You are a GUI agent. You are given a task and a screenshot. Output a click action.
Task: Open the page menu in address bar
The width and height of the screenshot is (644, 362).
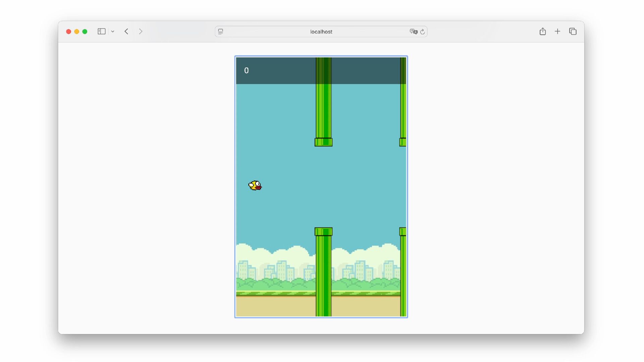click(220, 32)
